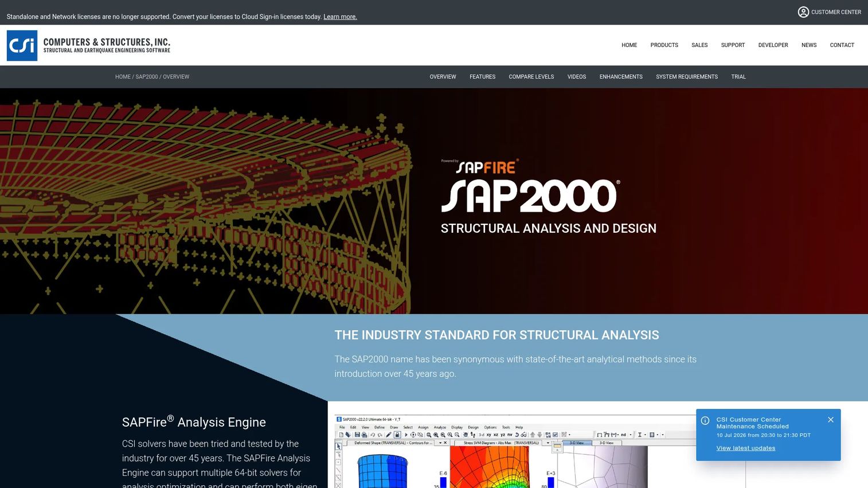Viewport: 868px width, 488px height.
Task: Switch to the ENHANCEMENTS tab
Action: pyautogui.click(x=621, y=77)
